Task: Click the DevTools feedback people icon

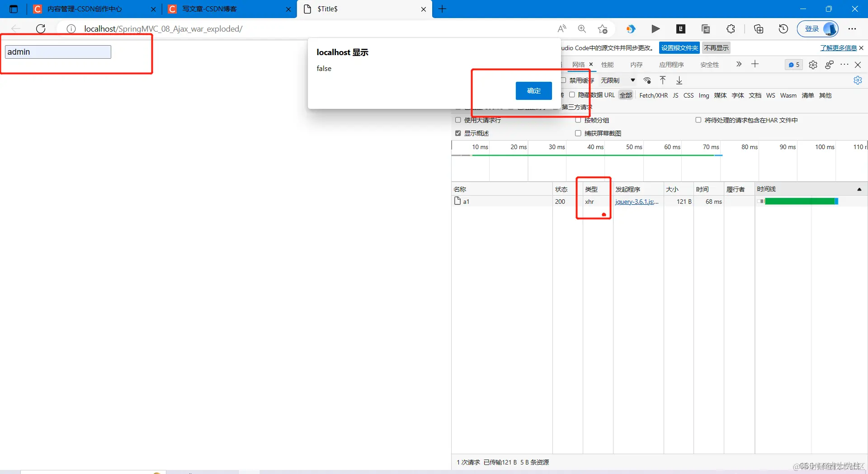Action: pos(829,65)
